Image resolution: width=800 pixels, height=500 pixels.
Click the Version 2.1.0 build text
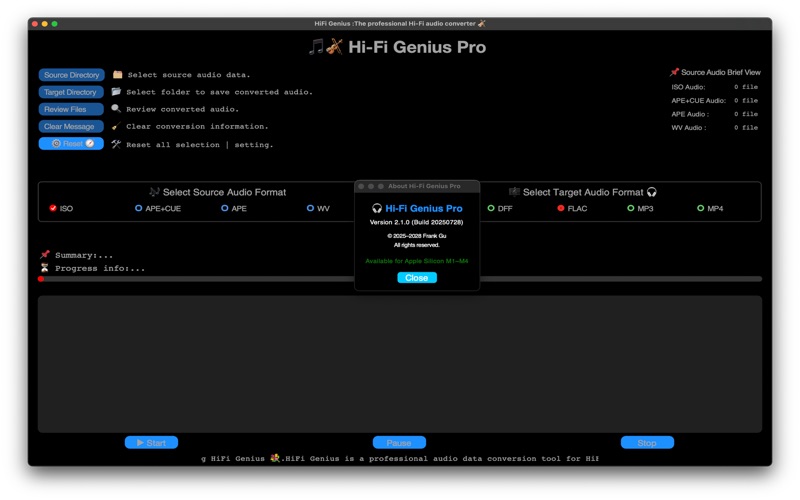coord(416,222)
